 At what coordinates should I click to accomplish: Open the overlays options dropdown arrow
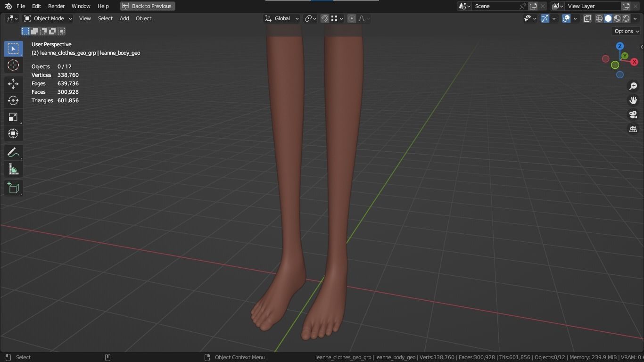[x=575, y=18]
